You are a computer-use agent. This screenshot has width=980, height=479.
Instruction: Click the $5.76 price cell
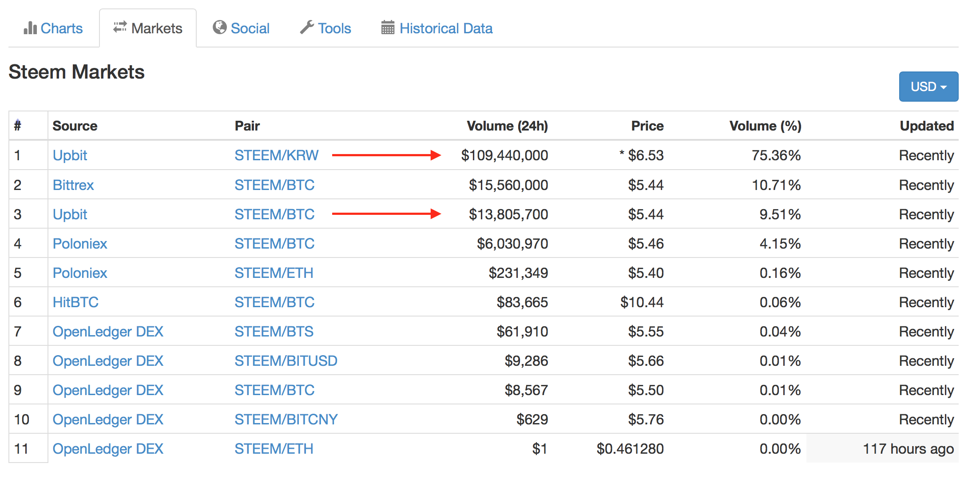tap(646, 420)
